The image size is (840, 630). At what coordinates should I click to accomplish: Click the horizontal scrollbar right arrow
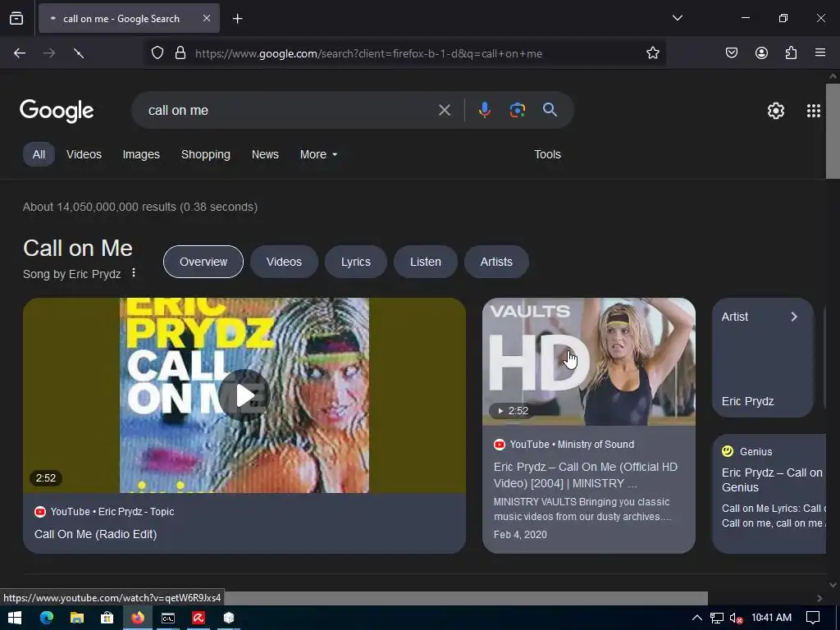pyautogui.click(x=819, y=598)
